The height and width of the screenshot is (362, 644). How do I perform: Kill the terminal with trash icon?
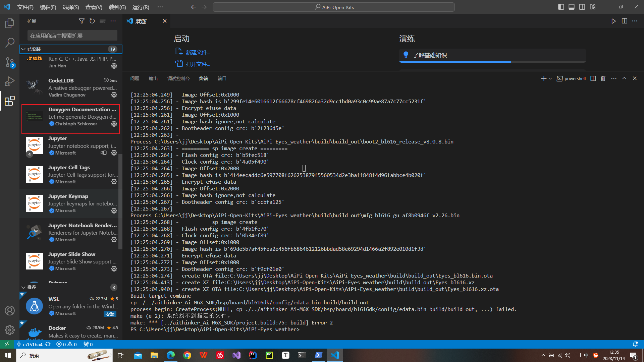(603, 78)
